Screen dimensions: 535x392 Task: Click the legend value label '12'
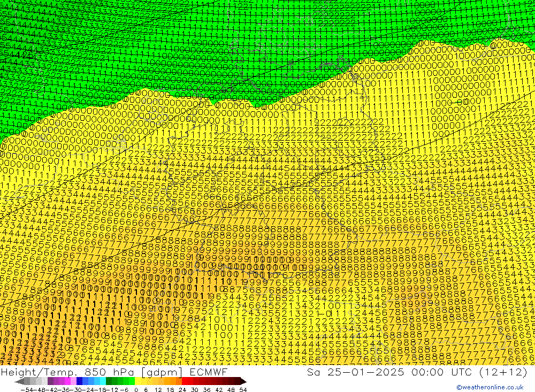point(158,390)
